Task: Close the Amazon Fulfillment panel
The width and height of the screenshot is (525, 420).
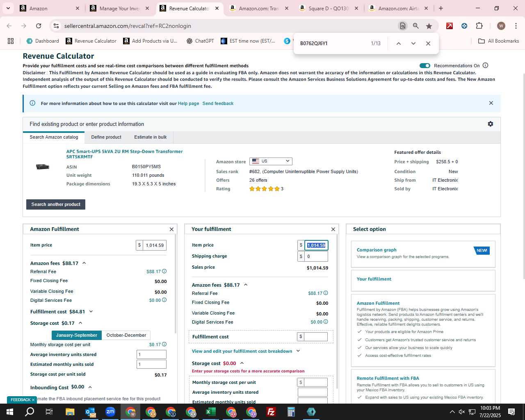Action: point(171,229)
